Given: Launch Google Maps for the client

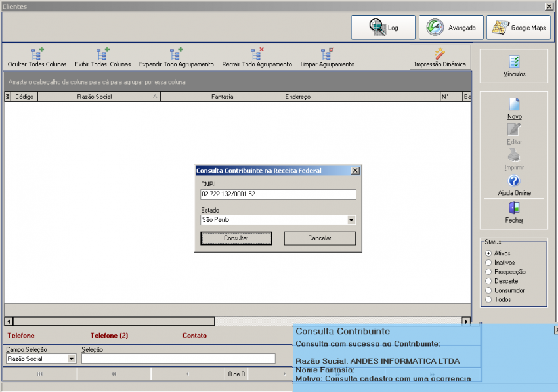Looking at the screenshot, I should coord(519,28).
